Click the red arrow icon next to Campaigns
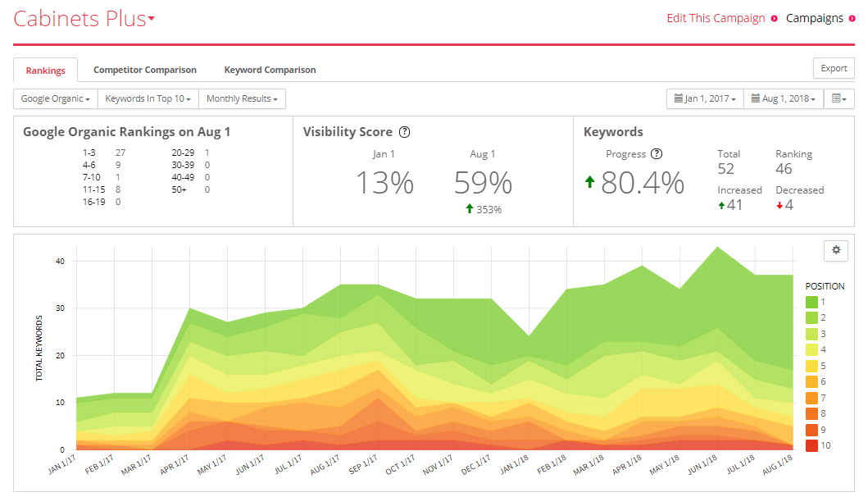Image resolution: width=868 pixels, height=497 pixels. click(x=852, y=19)
